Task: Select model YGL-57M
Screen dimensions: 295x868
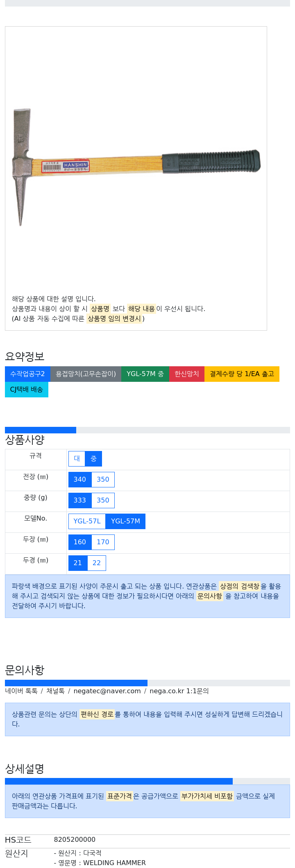Action: pos(125,521)
